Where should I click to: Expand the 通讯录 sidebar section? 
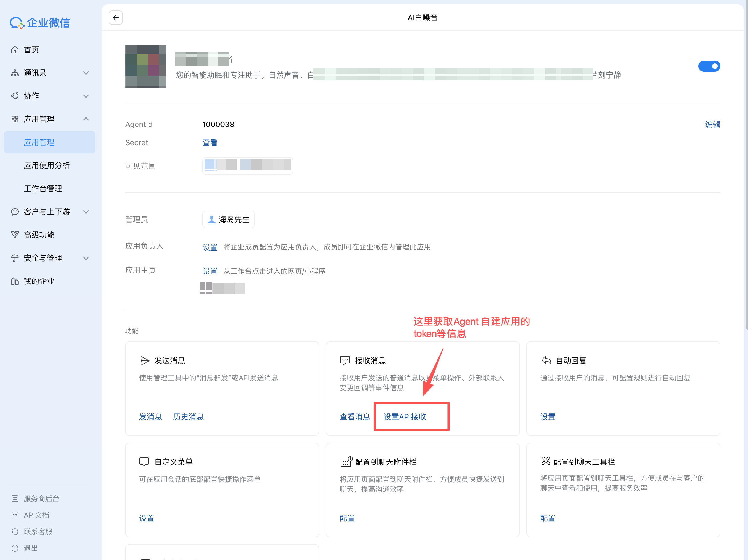click(86, 73)
